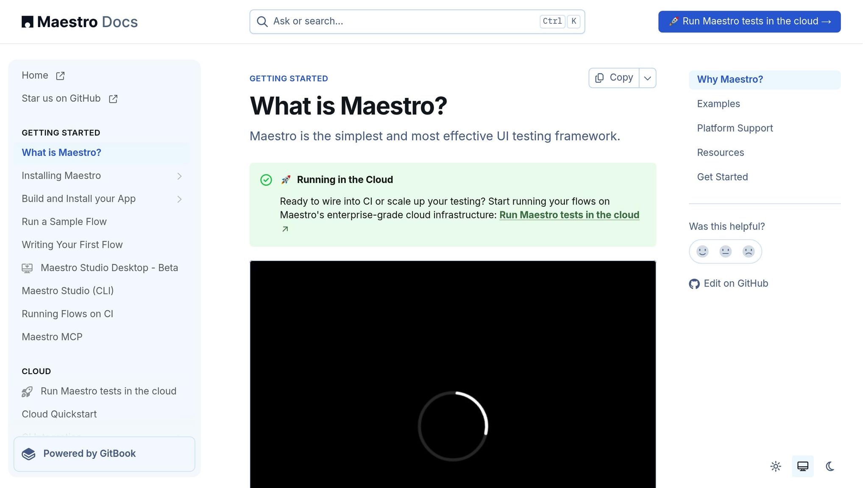Select the system theme monitor icon
This screenshot has height=488, width=868.
pyautogui.click(x=802, y=466)
